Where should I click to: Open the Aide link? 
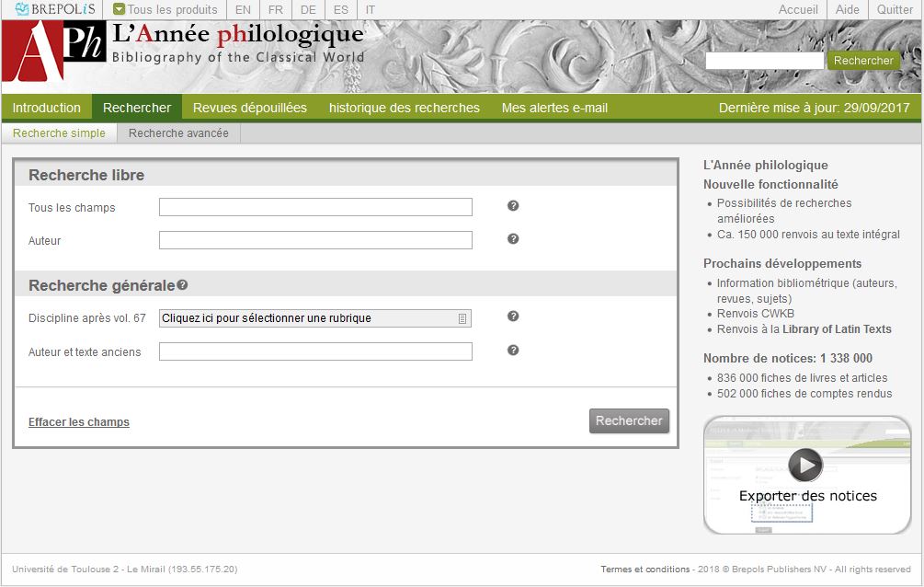point(848,9)
